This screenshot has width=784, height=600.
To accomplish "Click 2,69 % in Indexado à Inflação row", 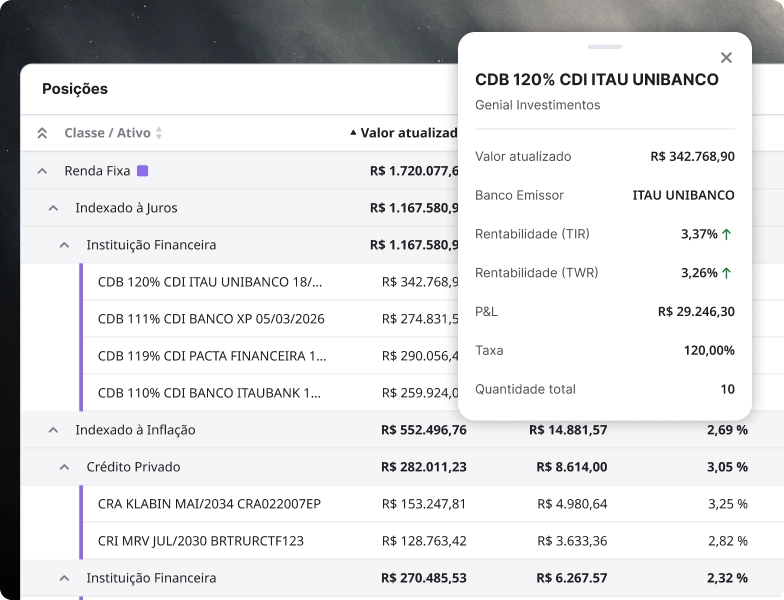I will (x=727, y=430).
